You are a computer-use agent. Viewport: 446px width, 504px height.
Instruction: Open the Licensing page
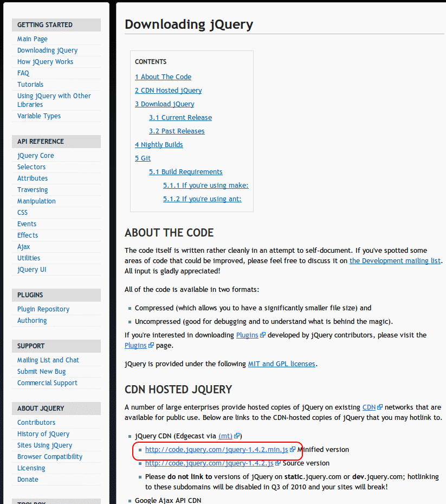tap(31, 468)
